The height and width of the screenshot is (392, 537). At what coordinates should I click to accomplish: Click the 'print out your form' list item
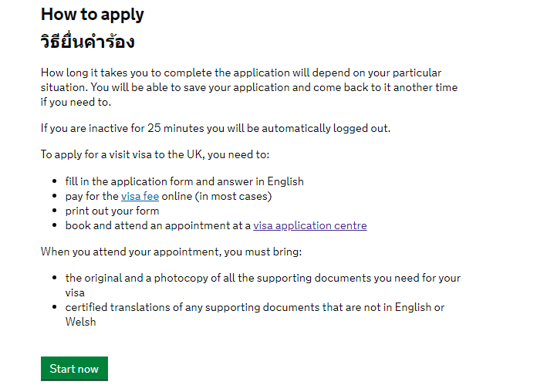click(x=112, y=211)
